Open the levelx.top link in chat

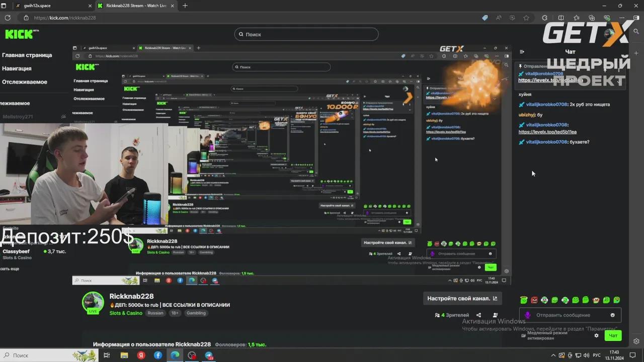pos(547,132)
